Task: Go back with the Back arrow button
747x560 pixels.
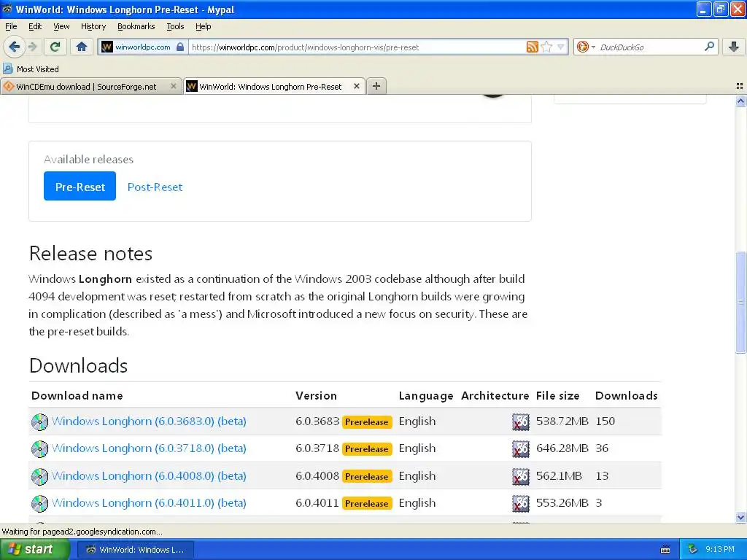Action: 14,47
